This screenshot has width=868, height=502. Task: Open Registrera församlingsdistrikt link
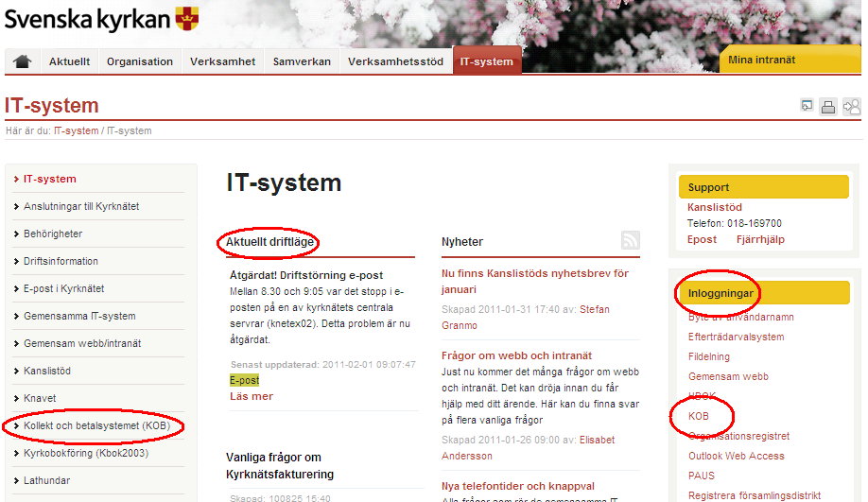(x=754, y=495)
